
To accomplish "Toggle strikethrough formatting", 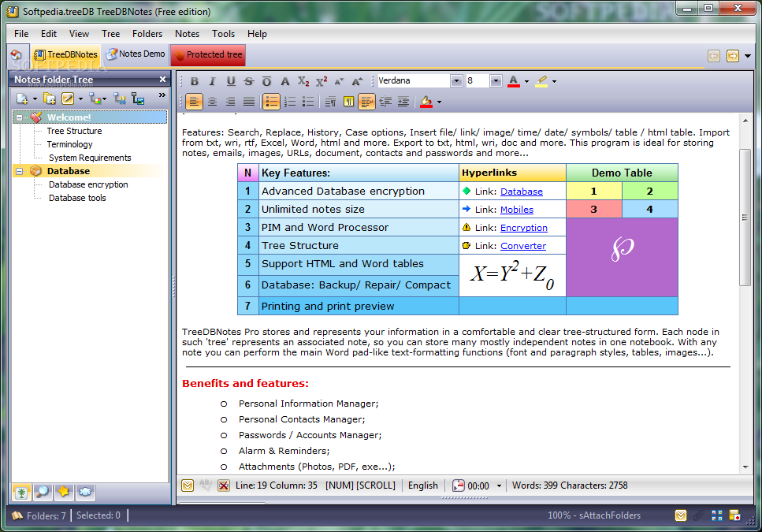I will click(x=249, y=81).
